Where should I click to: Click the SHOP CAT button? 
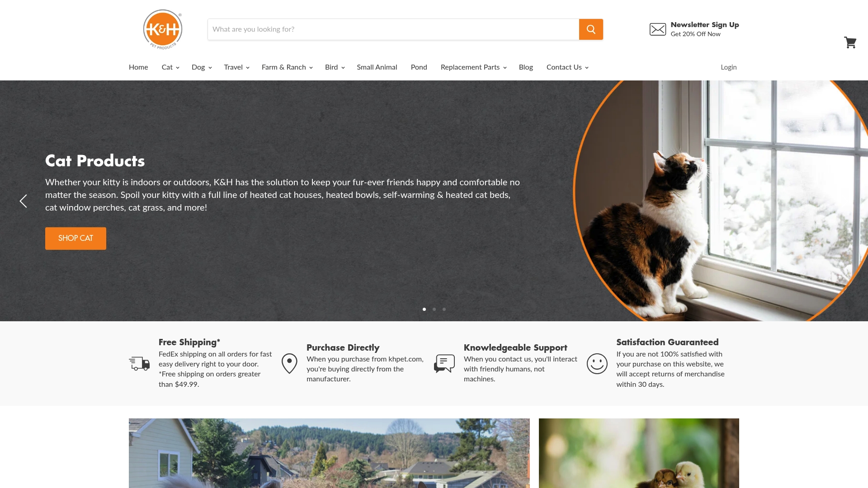pos(75,239)
